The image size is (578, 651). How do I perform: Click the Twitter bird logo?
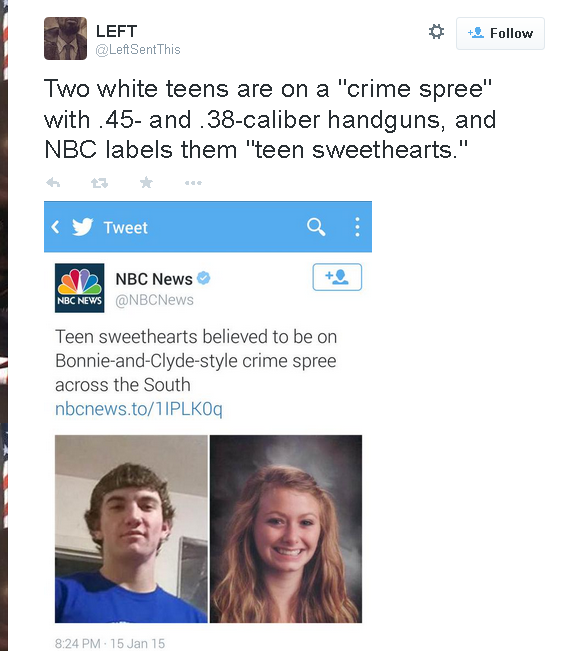[83, 227]
